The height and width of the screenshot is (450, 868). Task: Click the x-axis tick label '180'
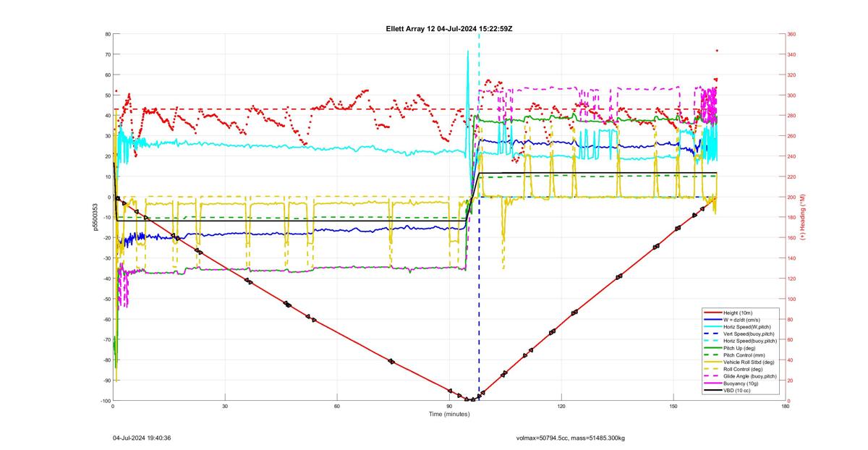[x=786, y=407]
